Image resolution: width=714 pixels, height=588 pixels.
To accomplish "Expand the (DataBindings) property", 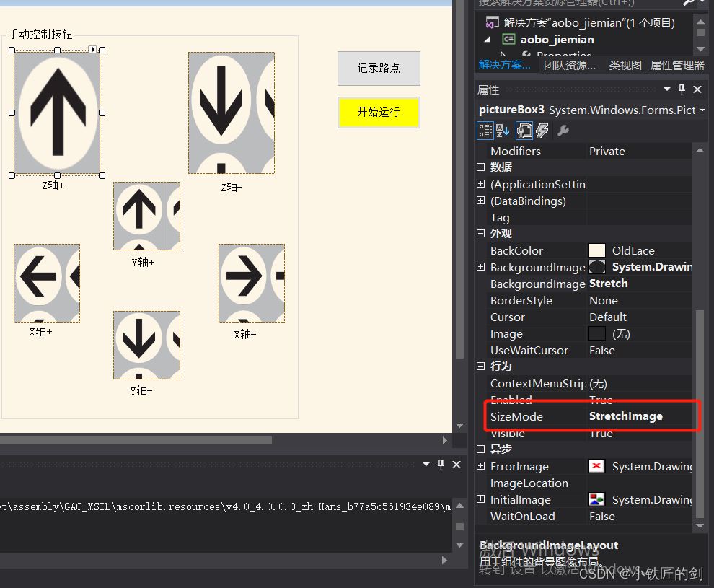I will coord(480,201).
